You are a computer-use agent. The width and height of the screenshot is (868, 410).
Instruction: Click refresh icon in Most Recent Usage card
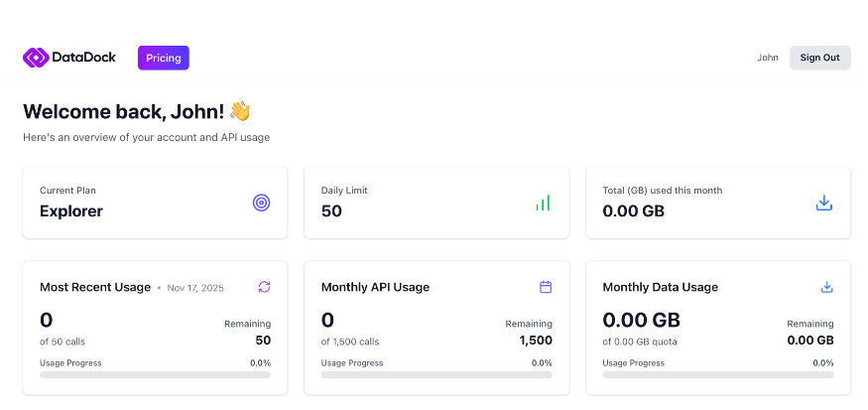(264, 287)
